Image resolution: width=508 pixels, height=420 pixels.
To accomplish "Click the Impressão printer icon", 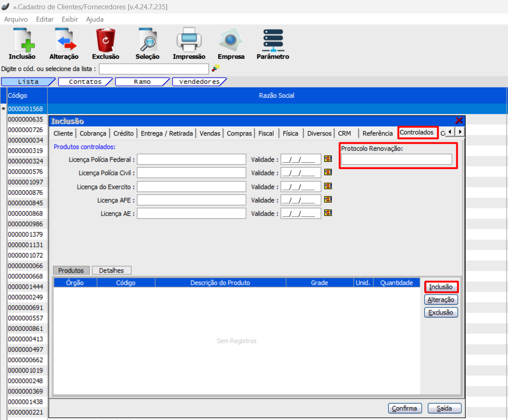I will [x=189, y=40].
